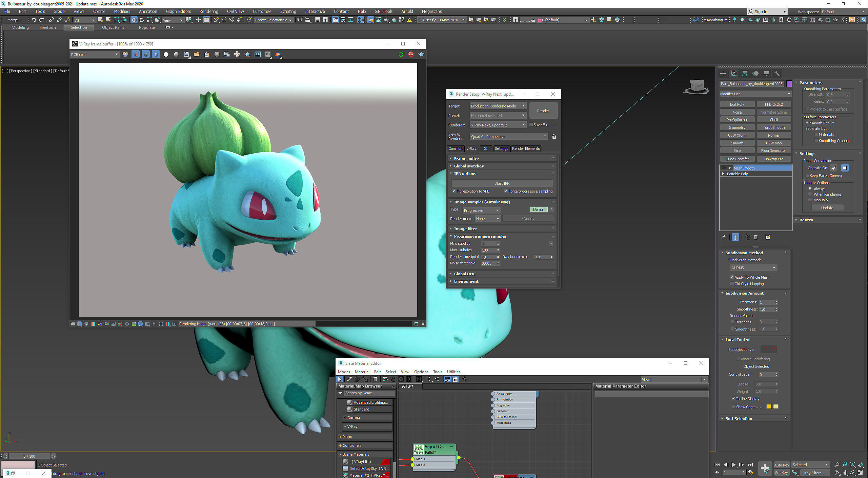
Task: Open the Display command panel tab
Action: click(766, 74)
